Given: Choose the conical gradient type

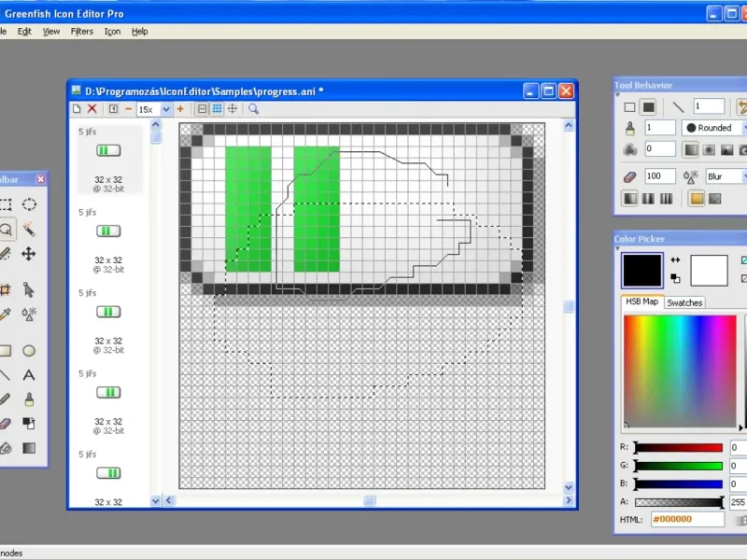Looking at the screenshot, I should pos(727,150).
